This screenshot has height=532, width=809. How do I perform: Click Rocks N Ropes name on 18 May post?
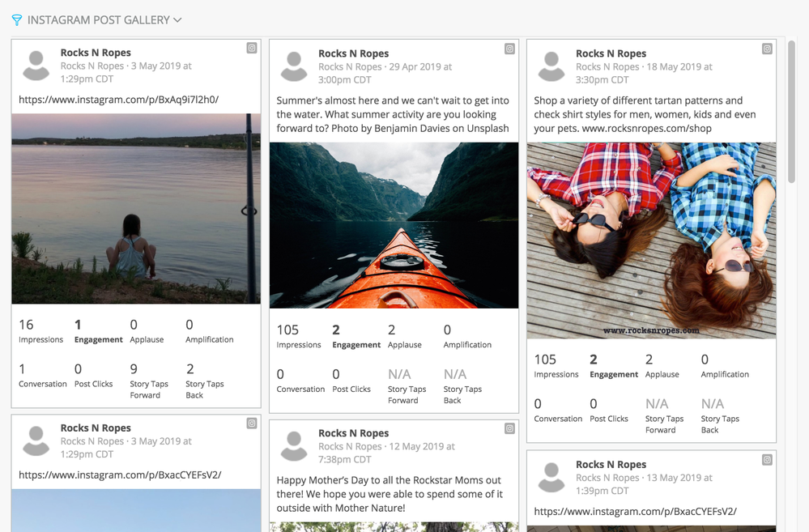(x=611, y=53)
